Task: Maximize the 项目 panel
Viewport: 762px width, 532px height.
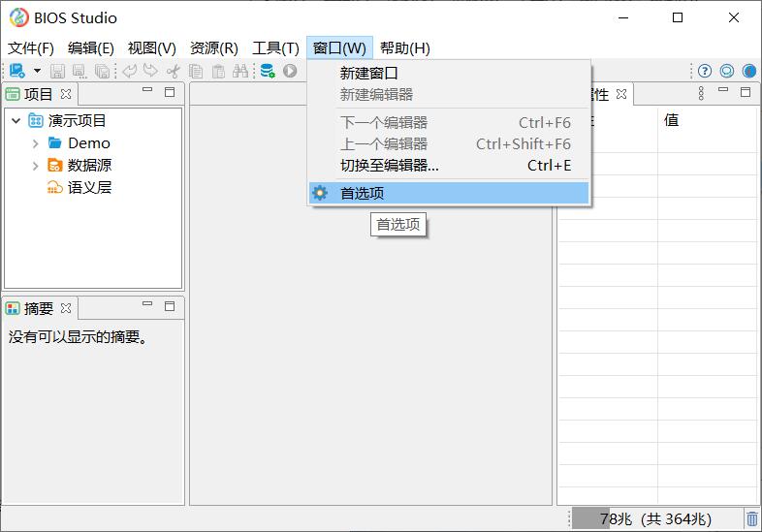Action: 170,92
